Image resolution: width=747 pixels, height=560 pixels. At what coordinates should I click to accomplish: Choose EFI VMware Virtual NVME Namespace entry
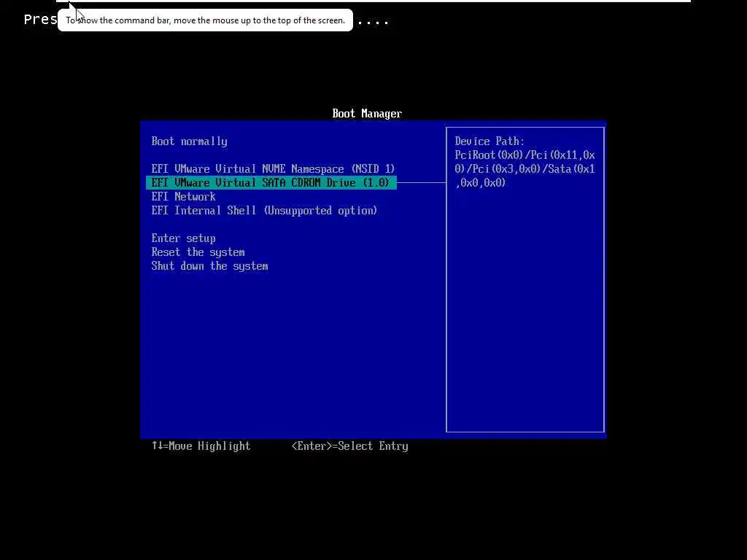273,169
